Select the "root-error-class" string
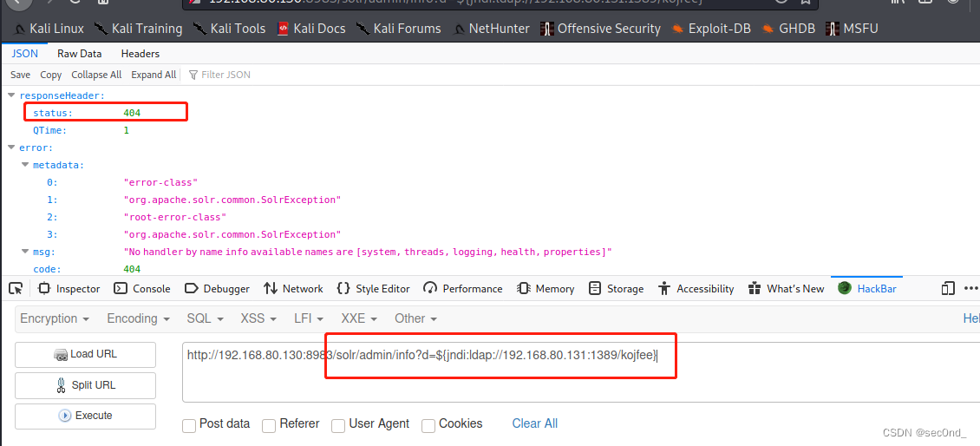Screen dimensions: 980x446 point(174,217)
